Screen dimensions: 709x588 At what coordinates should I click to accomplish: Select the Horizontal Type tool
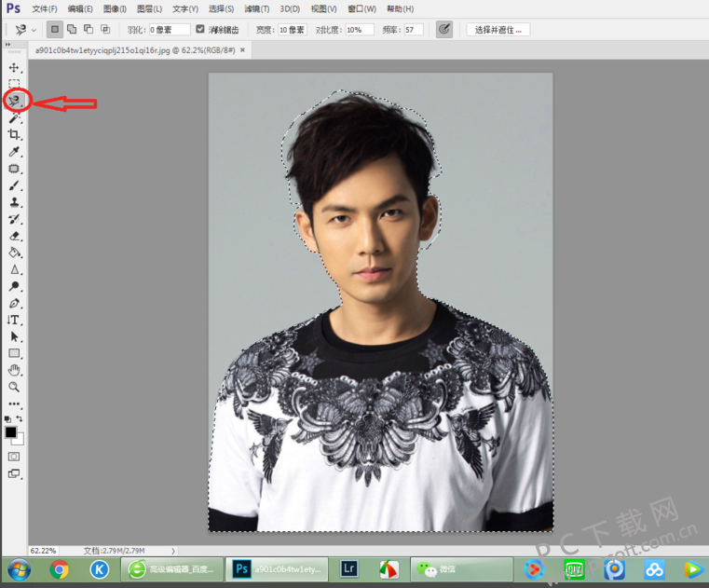(x=14, y=320)
